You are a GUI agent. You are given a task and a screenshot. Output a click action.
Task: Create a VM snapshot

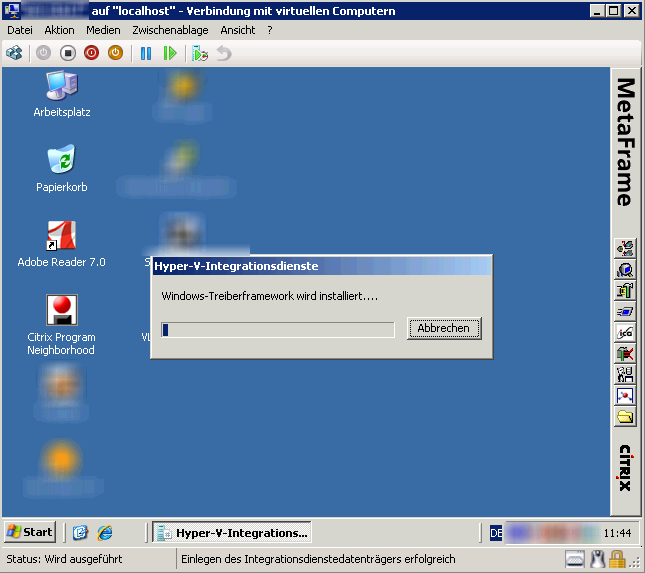pyautogui.click(x=200, y=53)
